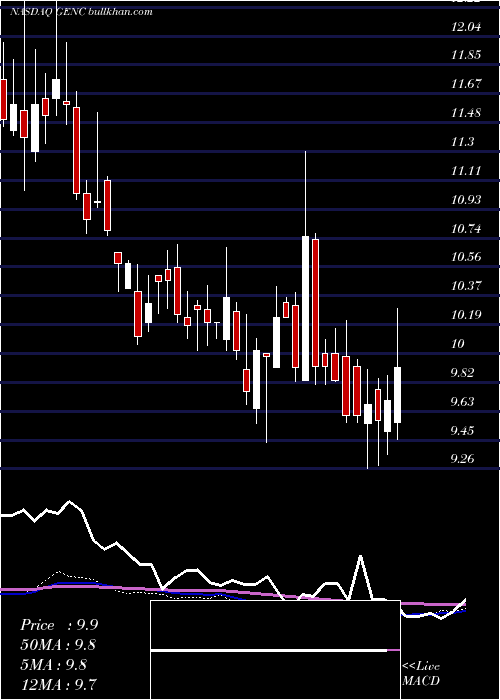Select the 9.45 price axis label
The image size is (500, 700).
(x=464, y=430)
